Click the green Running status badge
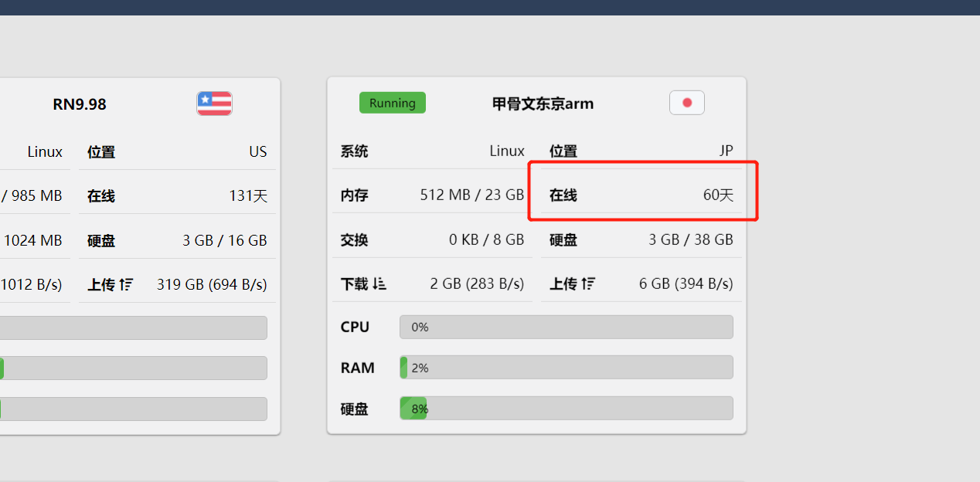The width and height of the screenshot is (980, 482). (393, 103)
